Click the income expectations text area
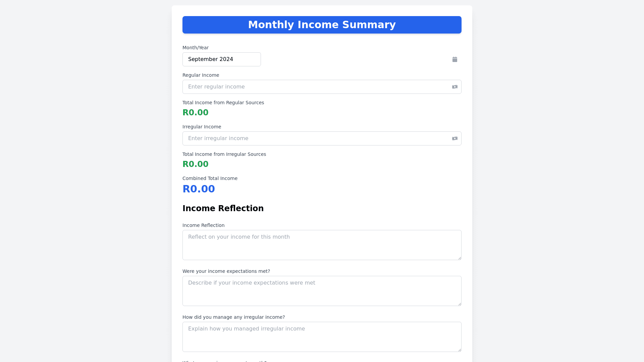Screen dimensions: 644x362 (x=321, y=291)
